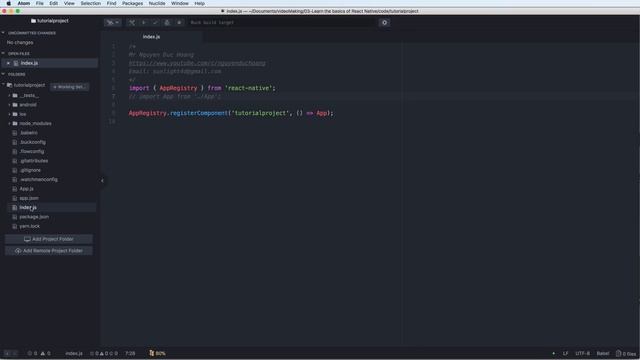Open the View menu
Viewport: 640px width, 360px height.
click(x=69, y=3)
